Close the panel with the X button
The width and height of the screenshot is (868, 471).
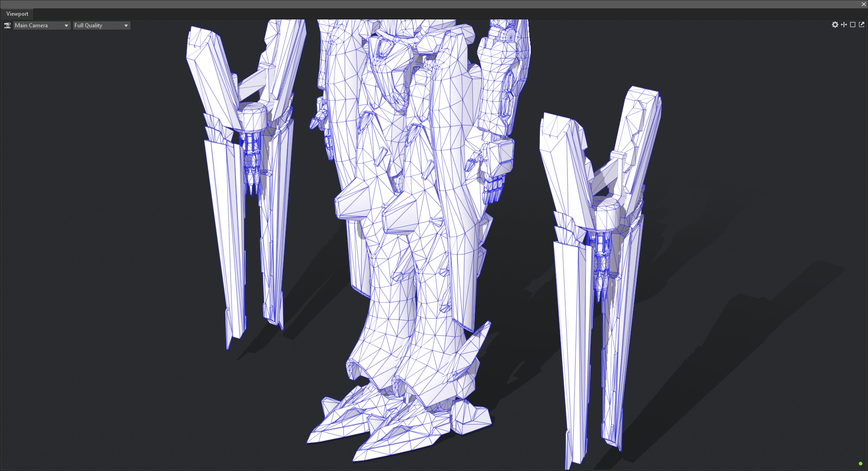(863, 4)
